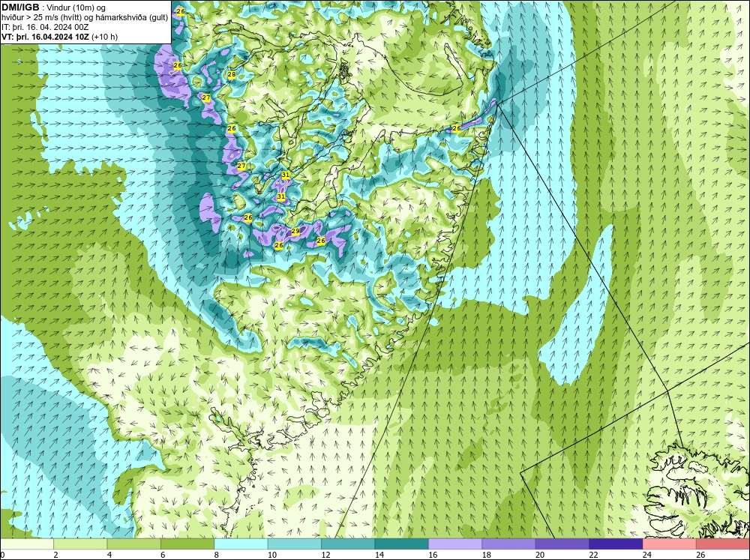
Task: Click the legend scale value 20
Action: (540, 555)
